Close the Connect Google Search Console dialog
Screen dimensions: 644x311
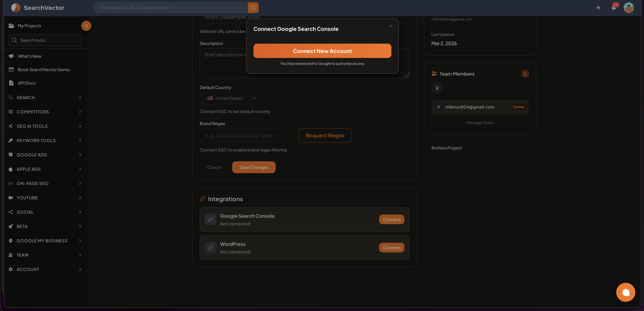pyautogui.click(x=391, y=26)
